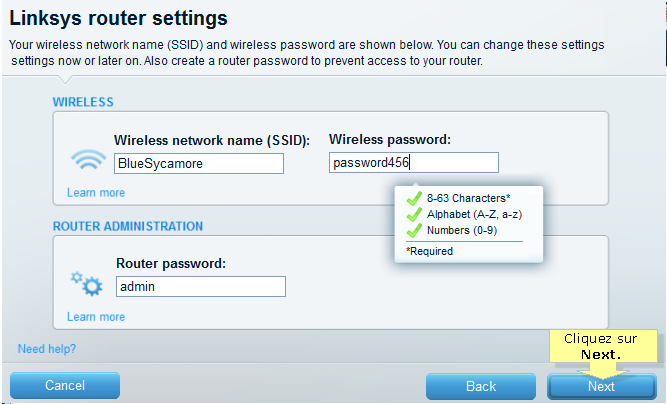
Task: Go Back to the previous step
Action: pyautogui.click(x=481, y=386)
